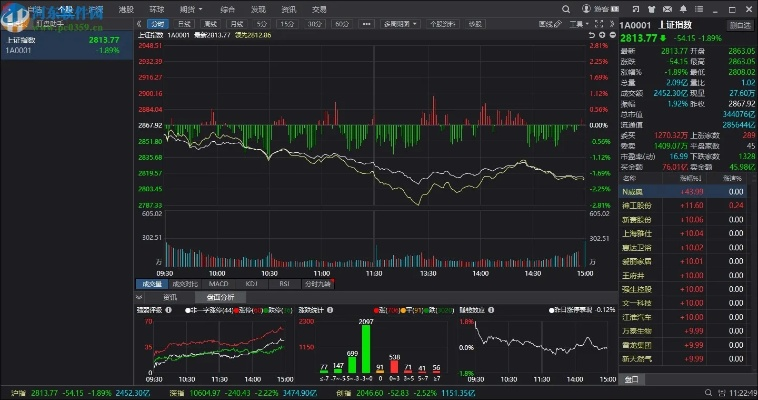This screenshot has height=400, width=758.
Task: Expand the 工具 tools dropdown
Action: click(x=577, y=22)
